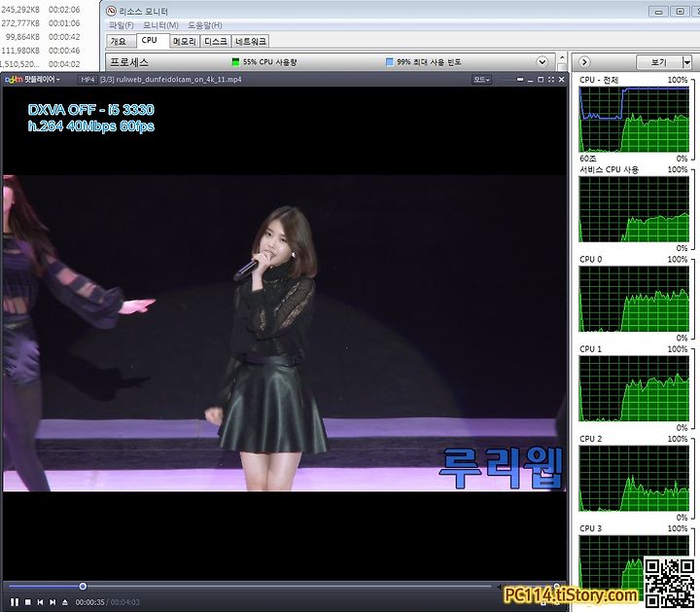Click the 245,292KB entry in background list

point(20,10)
